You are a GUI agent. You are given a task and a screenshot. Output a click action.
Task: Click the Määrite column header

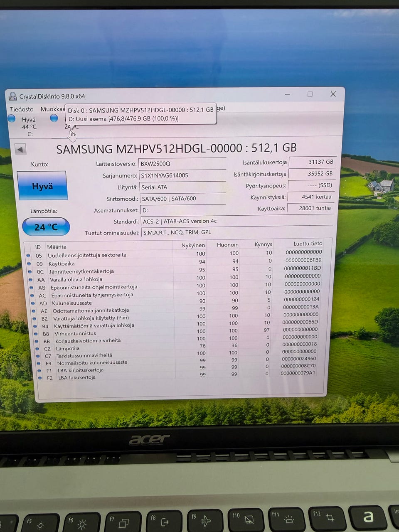click(x=57, y=247)
